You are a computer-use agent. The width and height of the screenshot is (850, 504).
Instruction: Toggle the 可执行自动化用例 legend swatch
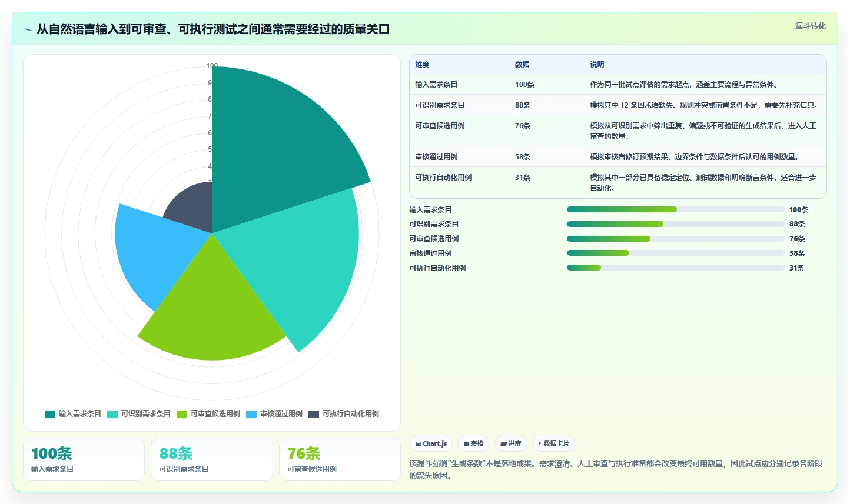point(314,414)
